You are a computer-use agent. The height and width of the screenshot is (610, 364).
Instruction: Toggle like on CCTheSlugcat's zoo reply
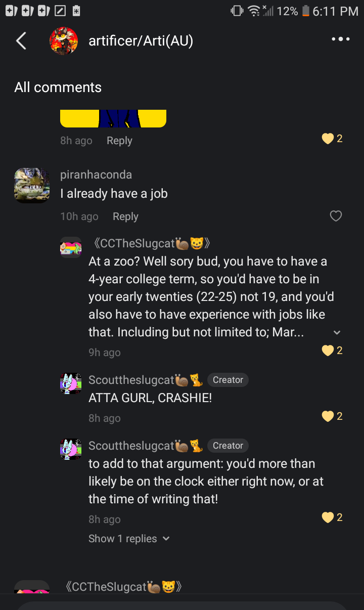(328, 351)
